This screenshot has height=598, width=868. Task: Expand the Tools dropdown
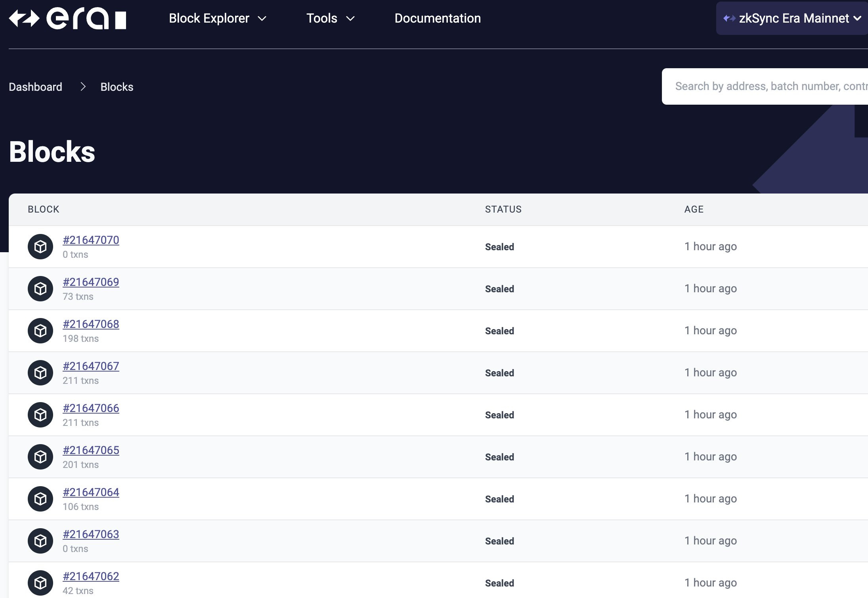[x=331, y=18]
